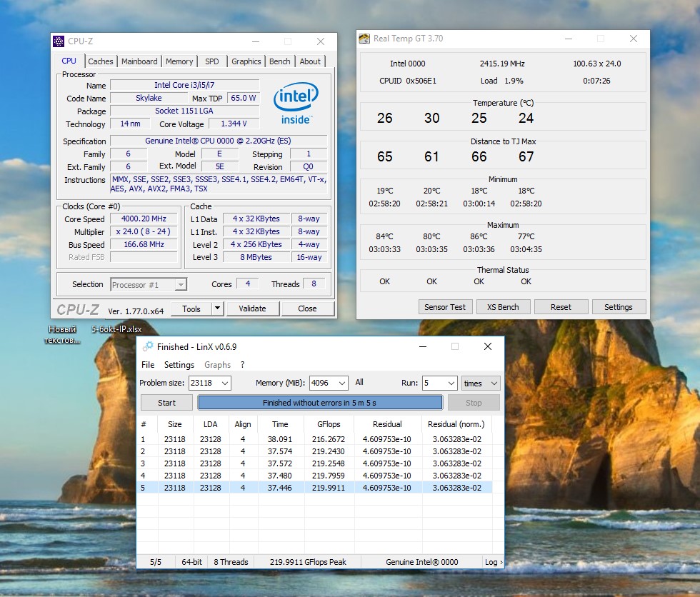Click the Size column header in LinX
Viewport: 700px width, 597px height.
(x=175, y=424)
